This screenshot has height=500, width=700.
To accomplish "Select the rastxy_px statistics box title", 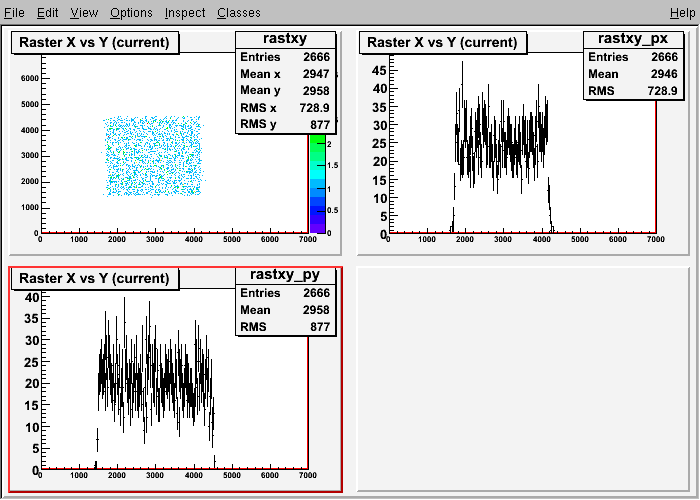I will tap(633, 39).
